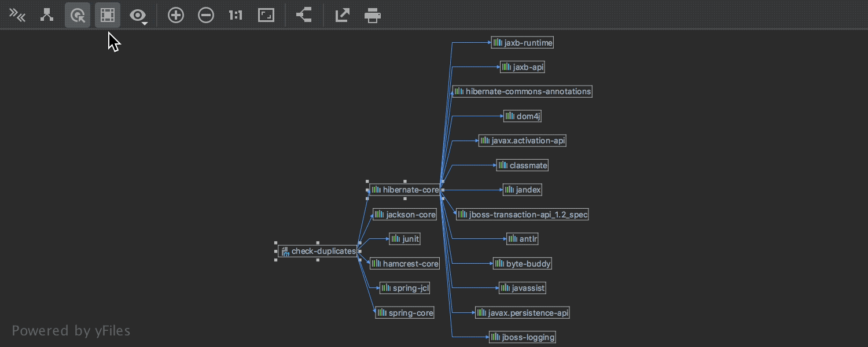Open the eye visibility dropdown

click(x=138, y=16)
